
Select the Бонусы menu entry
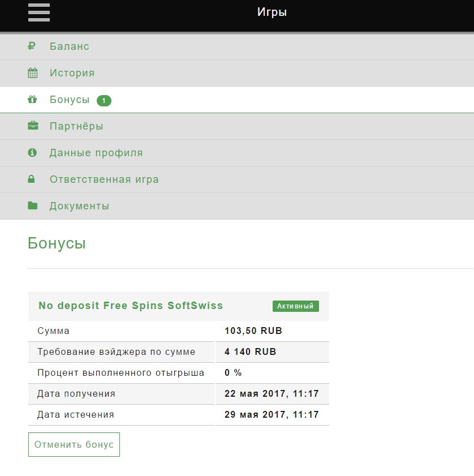[x=70, y=100]
